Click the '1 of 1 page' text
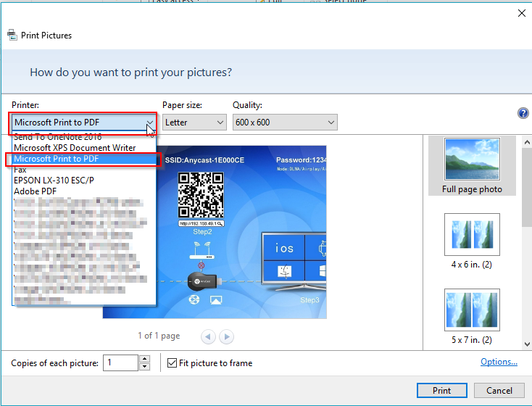 coord(159,336)
